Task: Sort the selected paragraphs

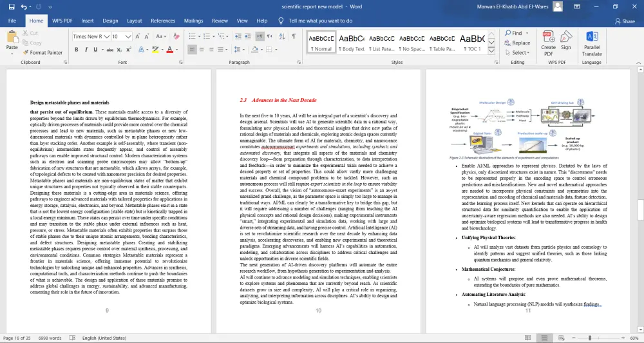Action: point(282,37)
